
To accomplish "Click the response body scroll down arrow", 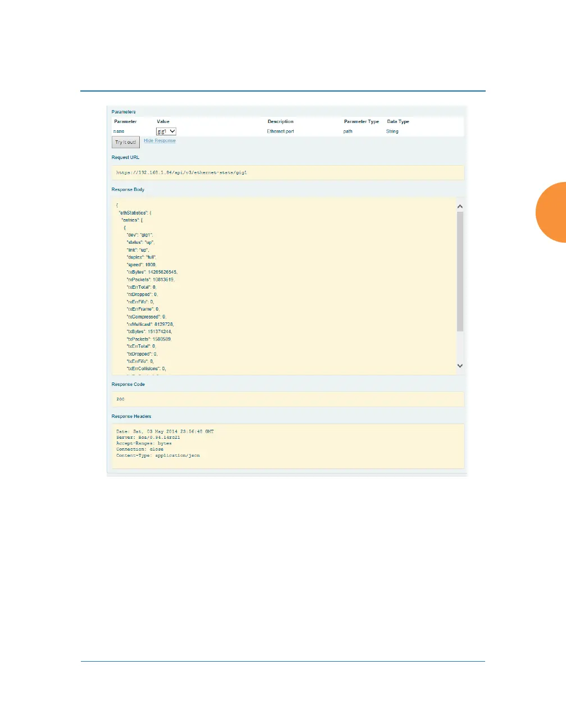I will point(460,366).
